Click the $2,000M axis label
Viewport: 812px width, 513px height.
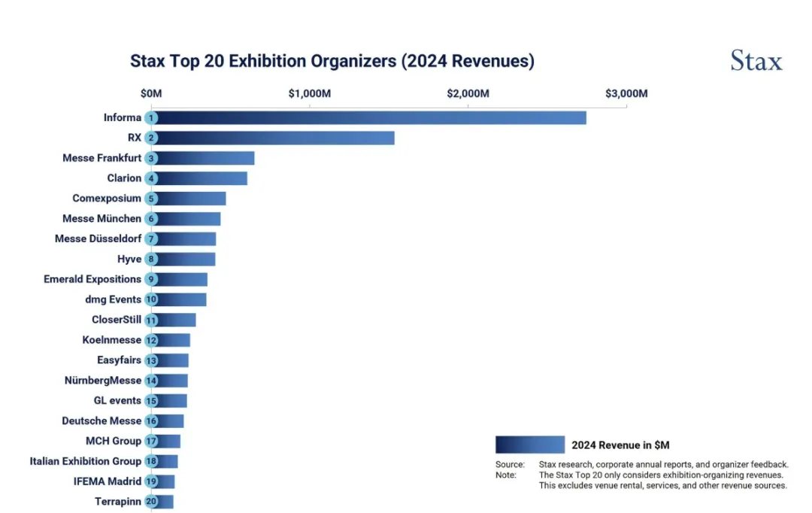coord(468,94)
